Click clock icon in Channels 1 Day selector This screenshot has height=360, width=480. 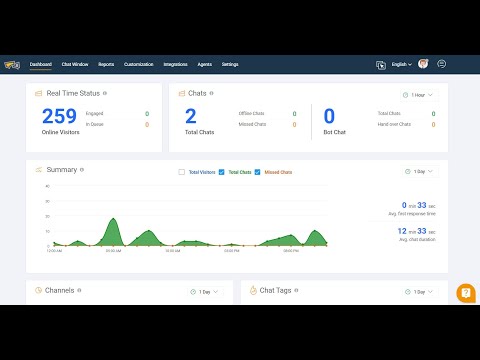(x=193, y=292)
